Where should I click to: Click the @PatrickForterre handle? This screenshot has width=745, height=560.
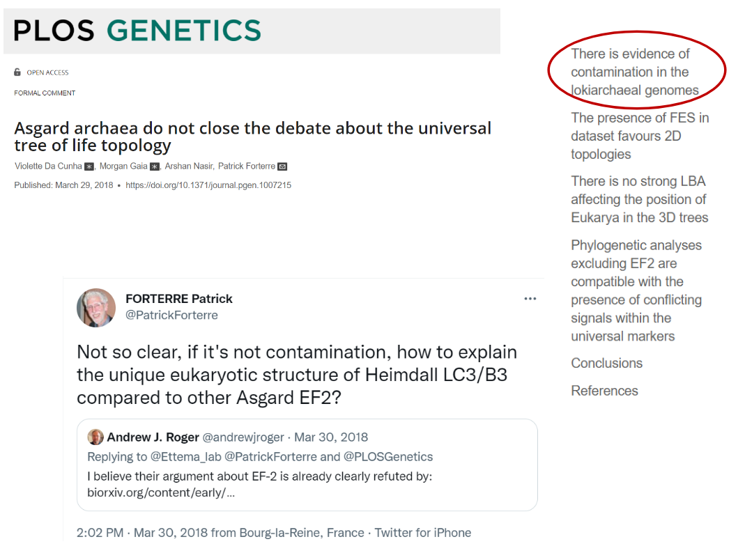pos(171,316)
